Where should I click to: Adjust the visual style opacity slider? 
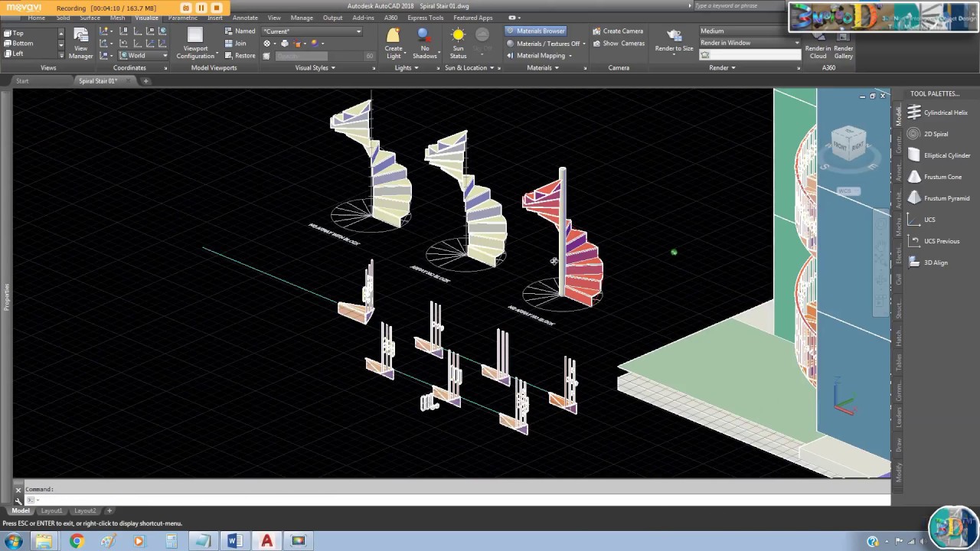[x=325, y=56]
